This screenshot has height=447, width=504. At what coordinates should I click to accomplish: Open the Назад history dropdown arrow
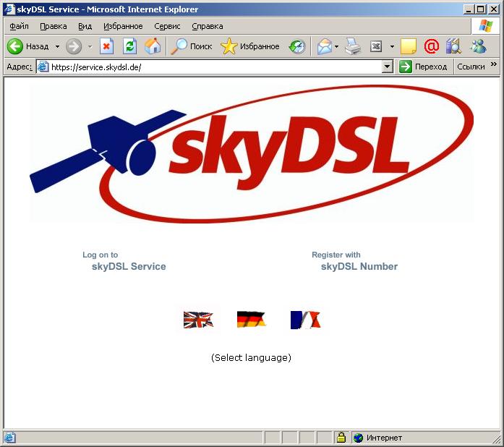(x=57, y=46)
